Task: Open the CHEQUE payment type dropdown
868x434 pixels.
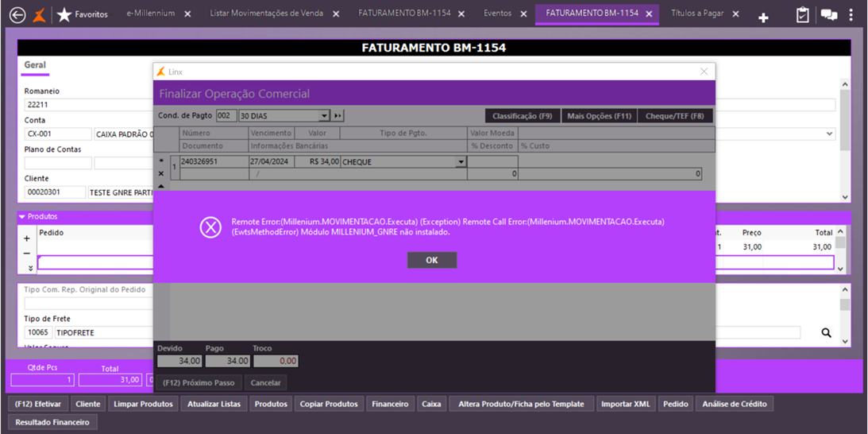Action: (460, 162)
